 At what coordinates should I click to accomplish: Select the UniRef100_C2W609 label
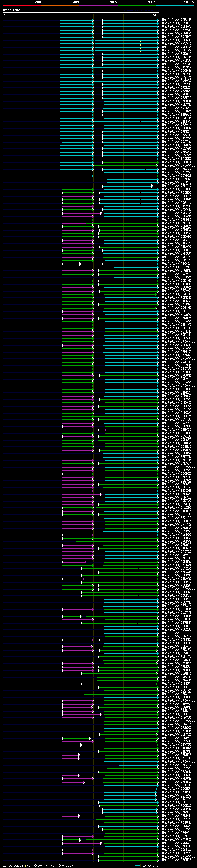click(177, 826)
